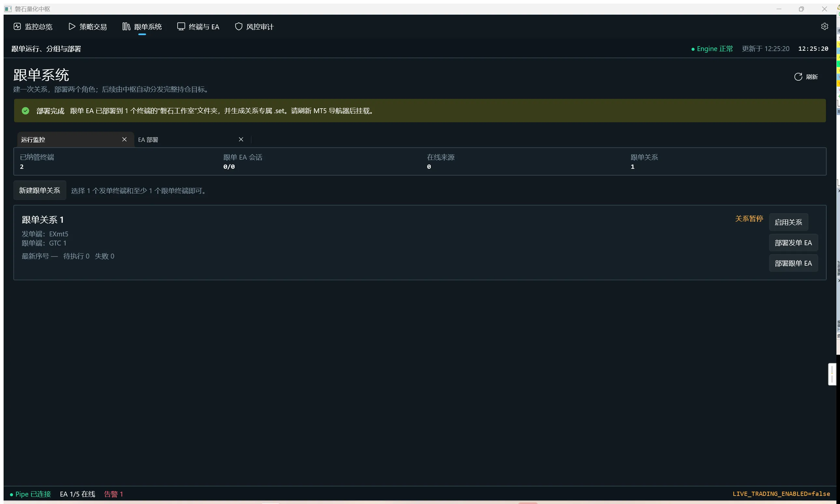Close the 运行监控 tab

coord(124,139)
